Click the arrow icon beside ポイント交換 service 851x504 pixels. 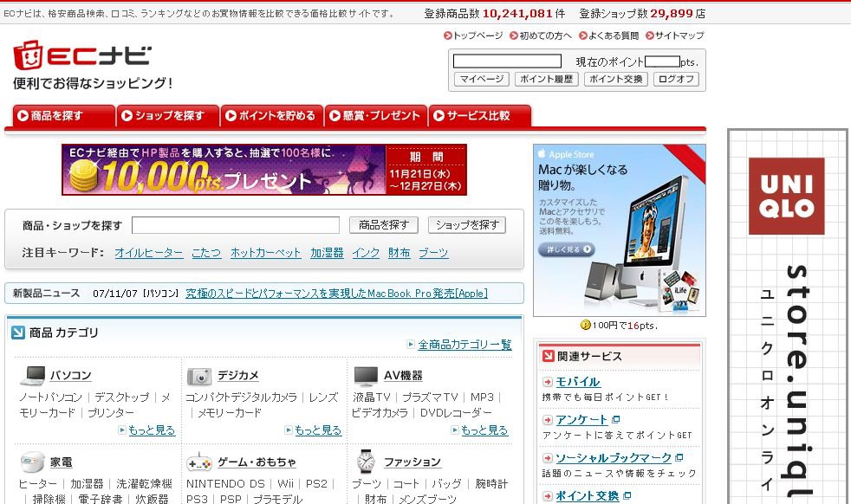pyautogui.click(x=548, y=496)
